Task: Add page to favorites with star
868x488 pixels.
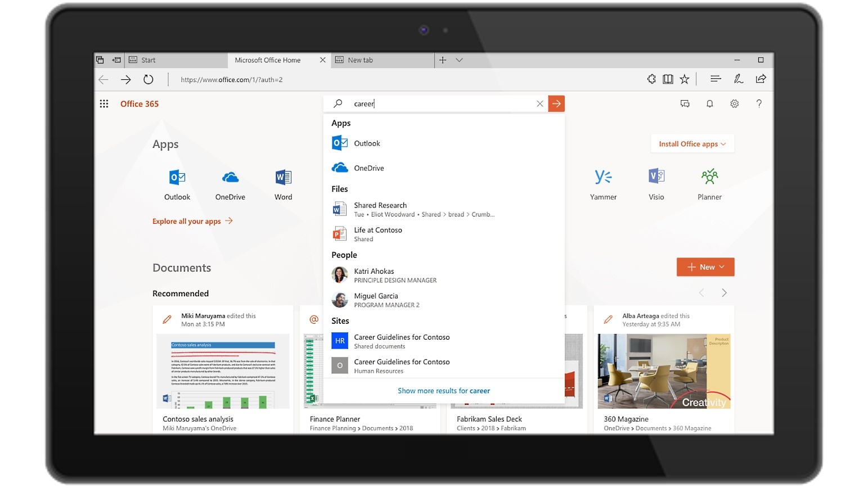Action: pyautogui.click(x=684, y=79)
